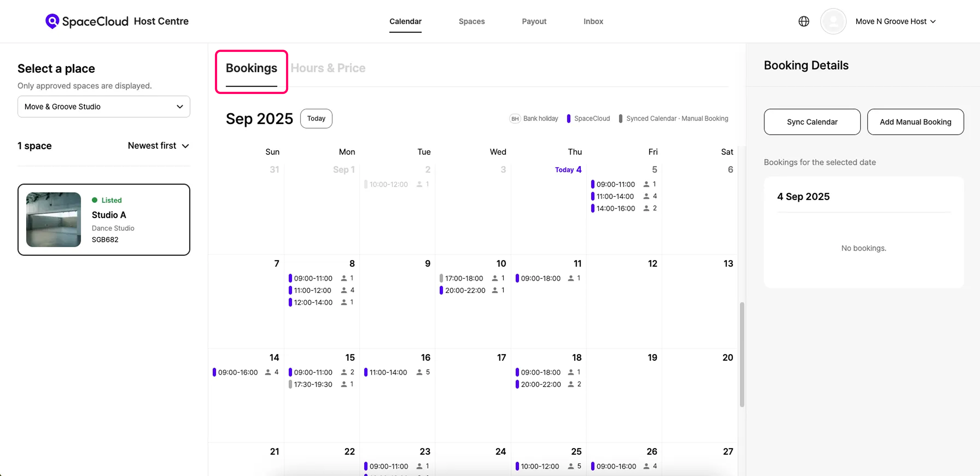Open the Newest first sort dropdown
Screen dimensions: 980x476
click(158, 146)
